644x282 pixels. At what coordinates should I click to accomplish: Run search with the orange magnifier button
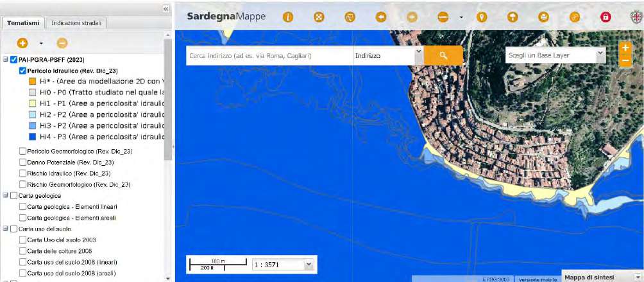pyautogui.click(x=443, y=56)
